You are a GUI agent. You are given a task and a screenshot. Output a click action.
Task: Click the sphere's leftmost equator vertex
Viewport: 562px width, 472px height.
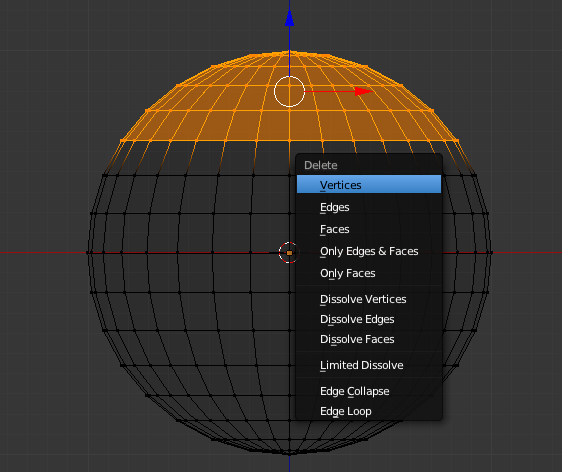pos(88,253)
